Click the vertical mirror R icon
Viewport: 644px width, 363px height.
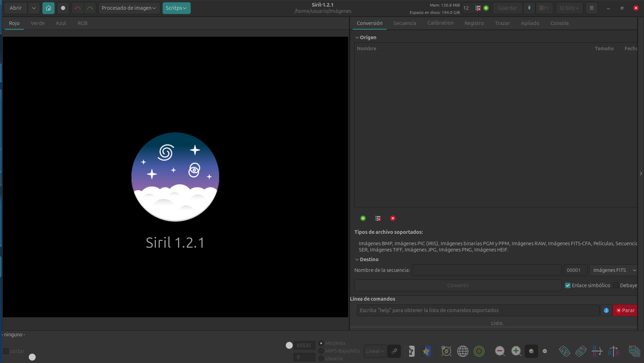(597, 351)
